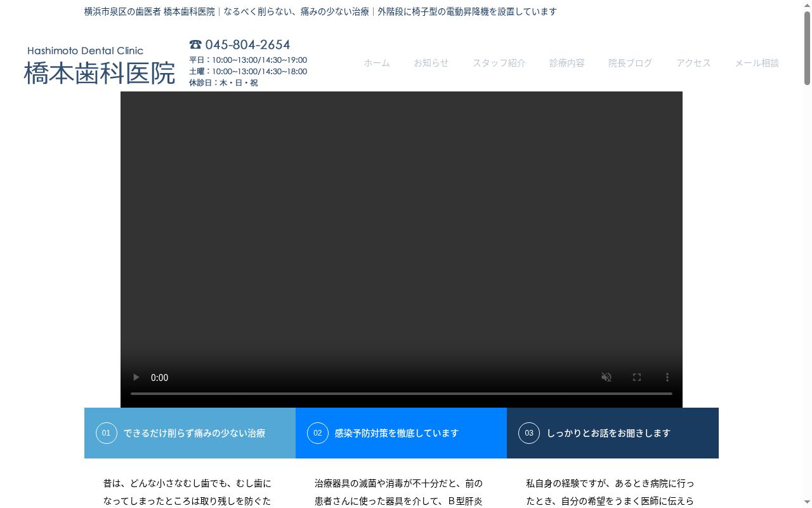Open メール相談 in the navigation
The width and height of the screenshot is (812, 508).
coord(757,63)
